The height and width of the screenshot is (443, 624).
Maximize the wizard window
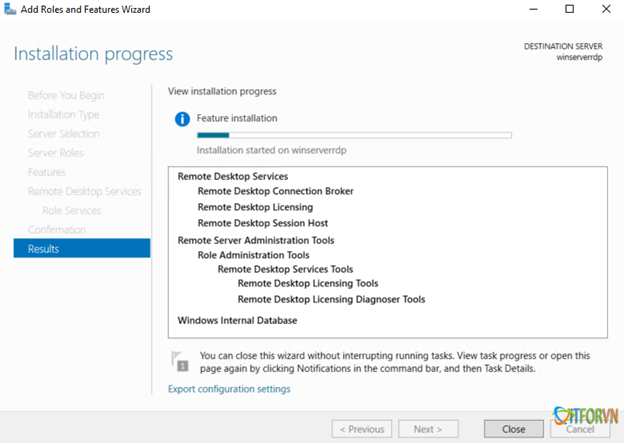pos(569,9)
